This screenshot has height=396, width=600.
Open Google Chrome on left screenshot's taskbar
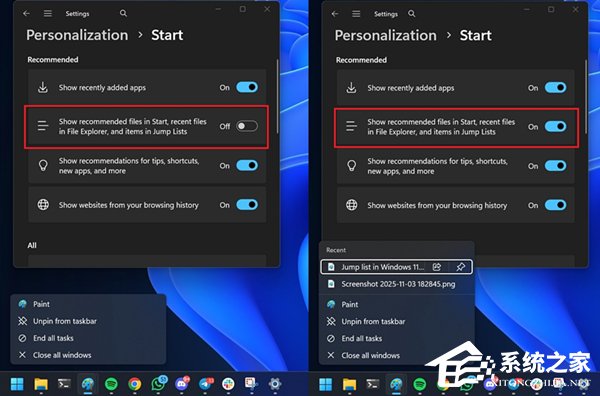coord(134,384)
